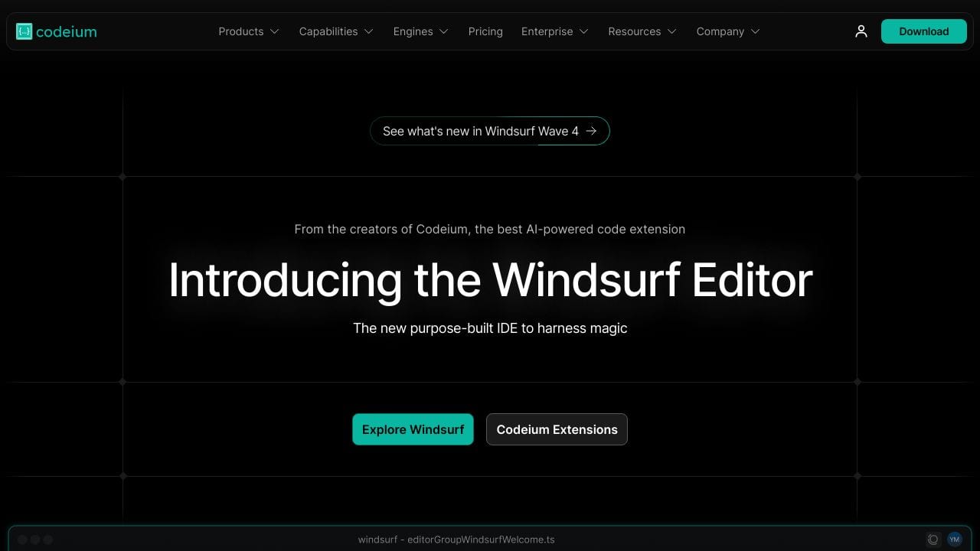
Task: Click the tagline about purpose-built IDE
Action: [490, 328]
